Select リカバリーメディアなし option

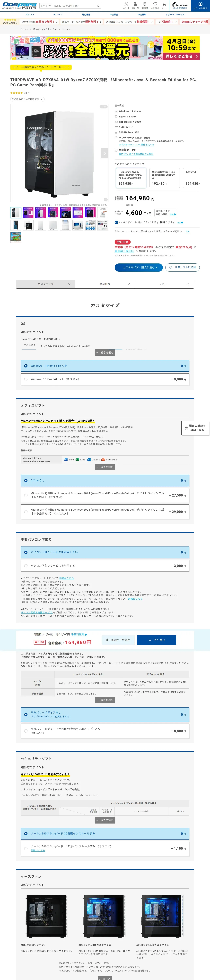105,714
